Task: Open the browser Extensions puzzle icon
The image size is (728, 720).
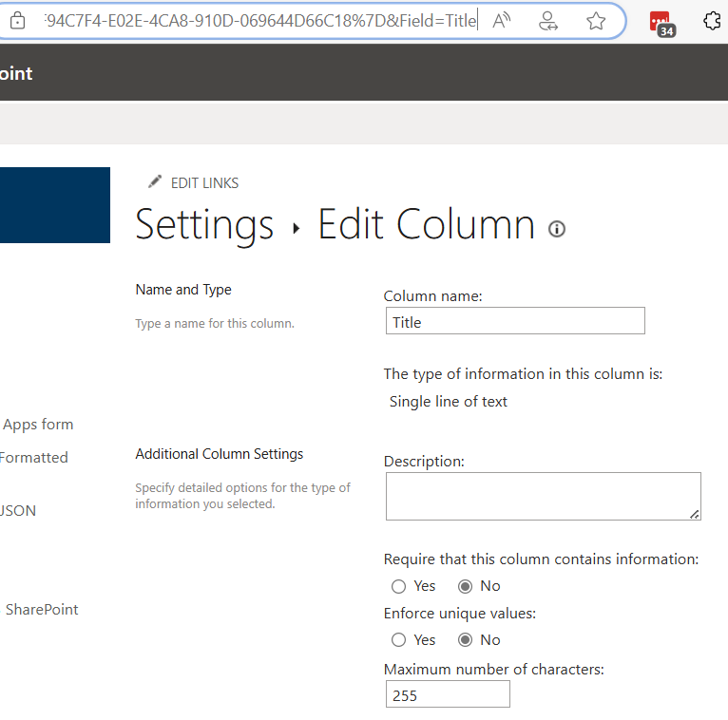Action: (712, 21)
